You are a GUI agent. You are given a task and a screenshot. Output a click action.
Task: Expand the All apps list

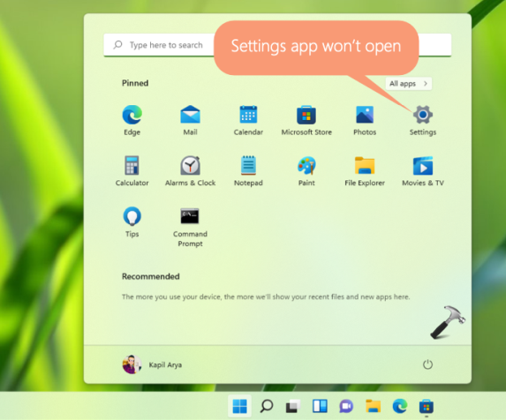[x=409, y=84]
